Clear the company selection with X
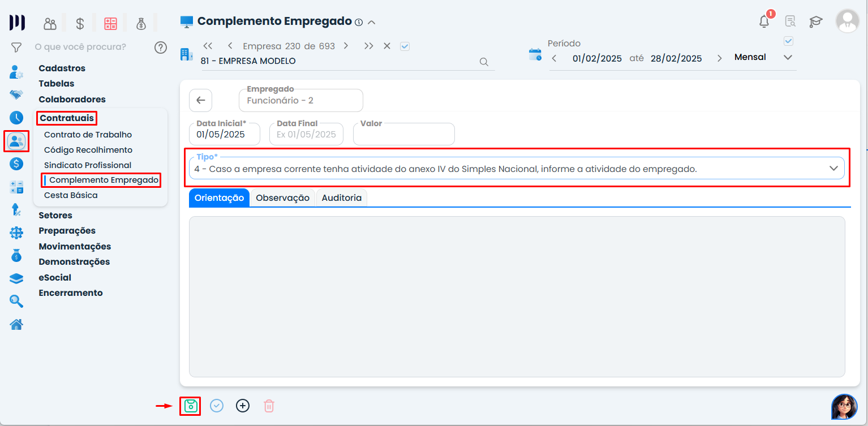 click(387, 46)
